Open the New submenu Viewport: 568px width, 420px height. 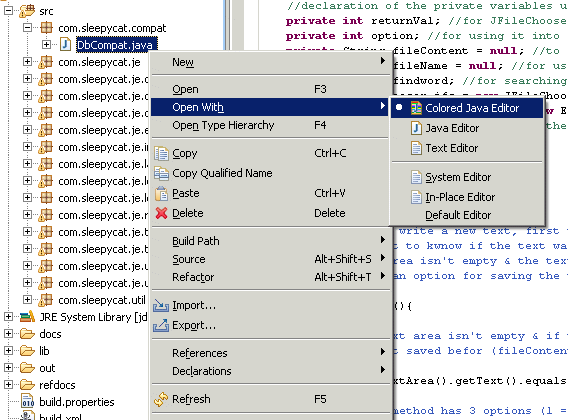[270, 62]
